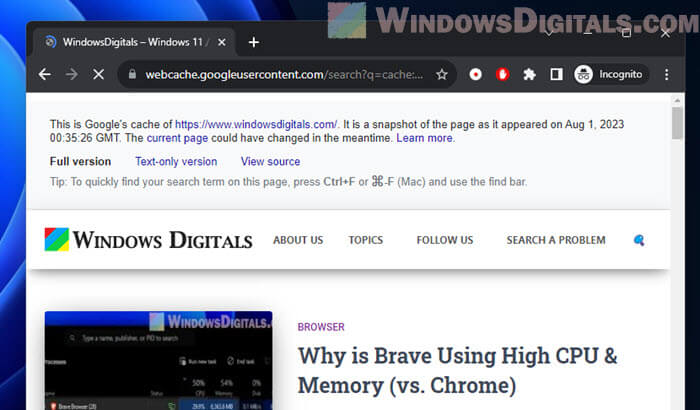The height and width of the screenshot is (410, 700).
Task: Open the FOLLOW US menu item
Action: [x=445, y=240]
